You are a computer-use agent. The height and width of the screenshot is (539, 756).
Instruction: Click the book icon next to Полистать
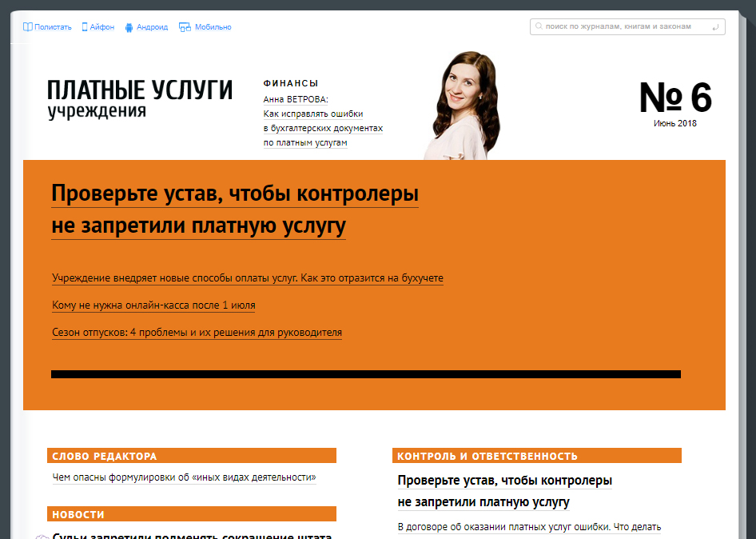point(28,27)
